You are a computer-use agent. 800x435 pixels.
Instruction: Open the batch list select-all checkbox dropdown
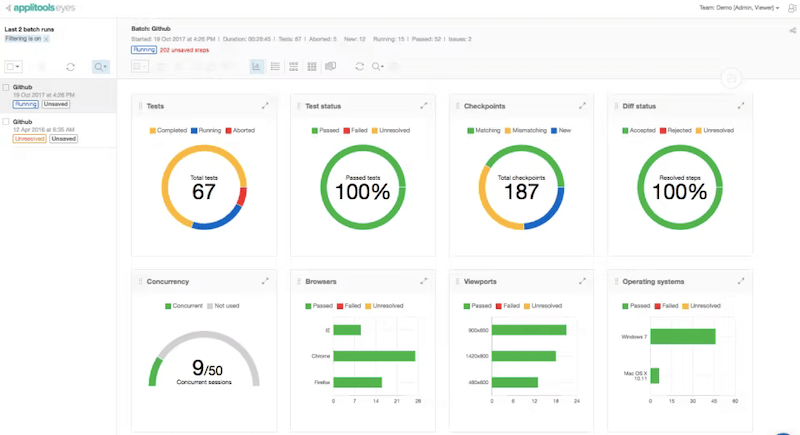(x=13, y=67)
